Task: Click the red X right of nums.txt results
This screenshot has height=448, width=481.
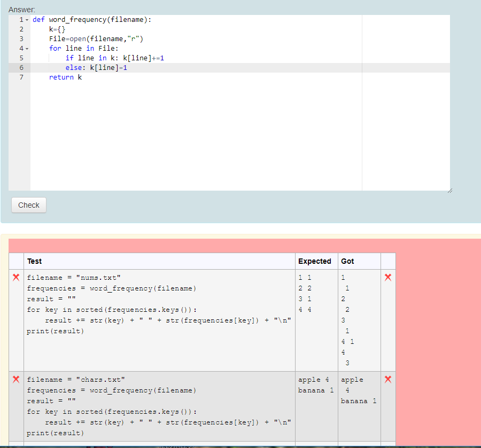Action: [x=388, y=277]
